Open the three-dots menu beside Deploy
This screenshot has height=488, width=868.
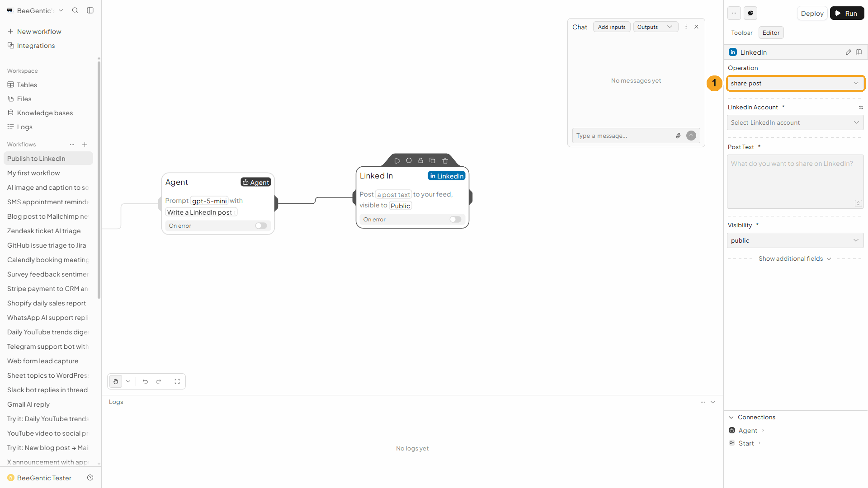pyautogui.click(x=734, y=13)
